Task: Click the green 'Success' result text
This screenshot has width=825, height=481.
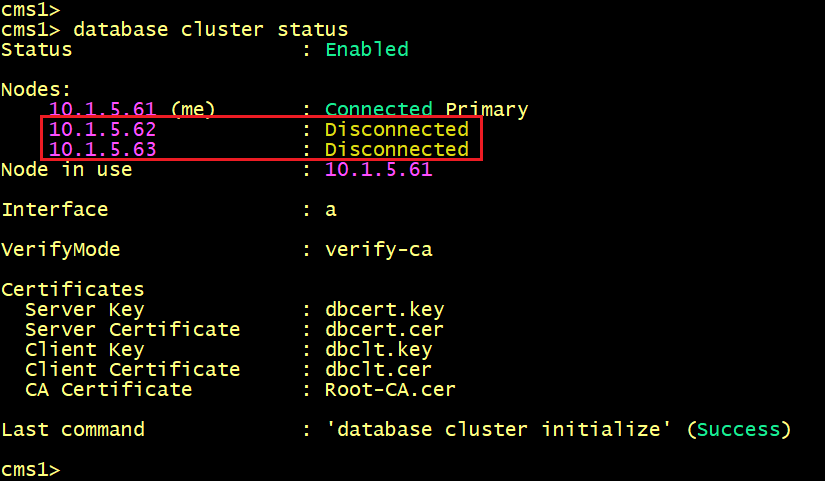Action: [x=739, y=429]
